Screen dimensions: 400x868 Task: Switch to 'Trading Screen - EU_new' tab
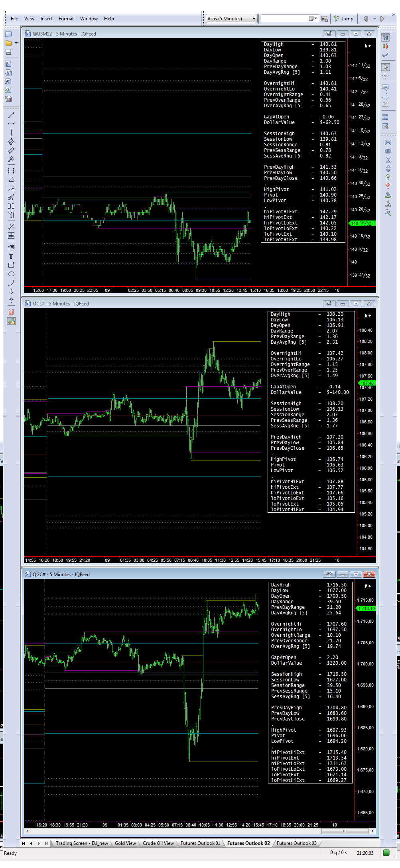coord(82,843)
